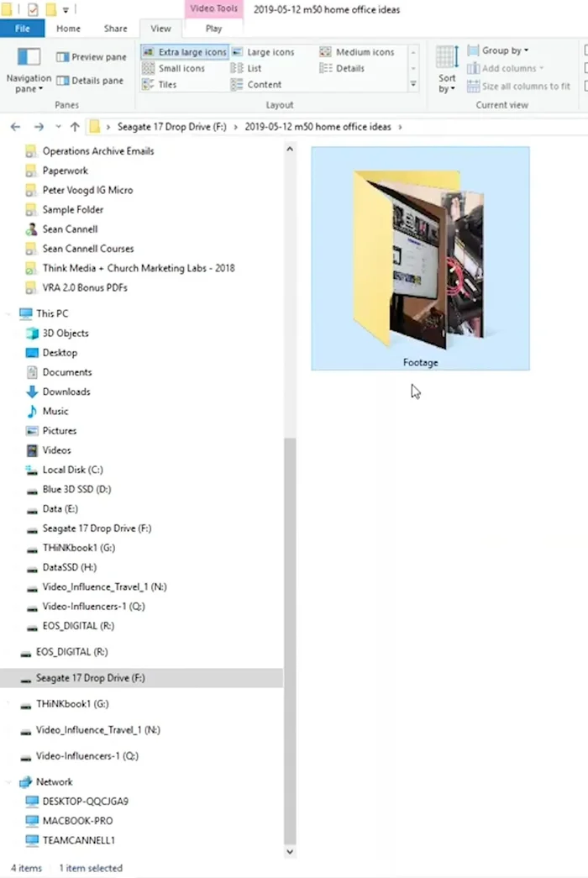Open the Footage folder thumbnail

[420, 258]
